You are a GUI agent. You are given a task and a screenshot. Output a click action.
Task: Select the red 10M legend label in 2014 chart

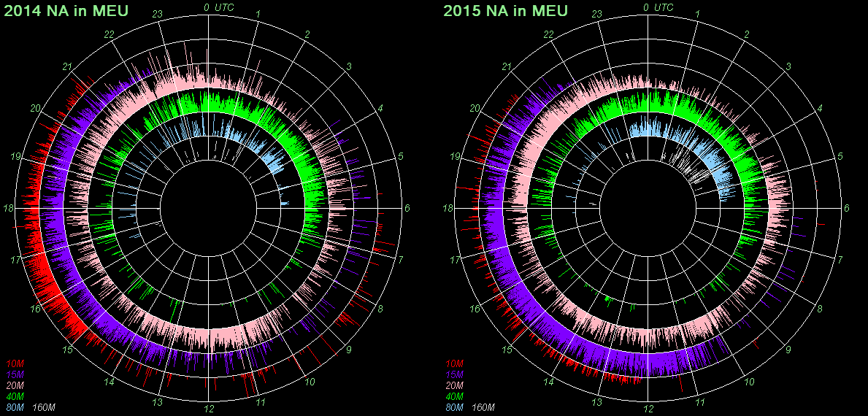(15, 363)
